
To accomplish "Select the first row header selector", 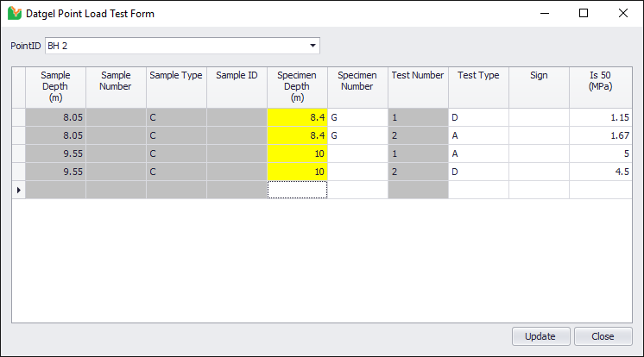I will [x=18, y=117].
